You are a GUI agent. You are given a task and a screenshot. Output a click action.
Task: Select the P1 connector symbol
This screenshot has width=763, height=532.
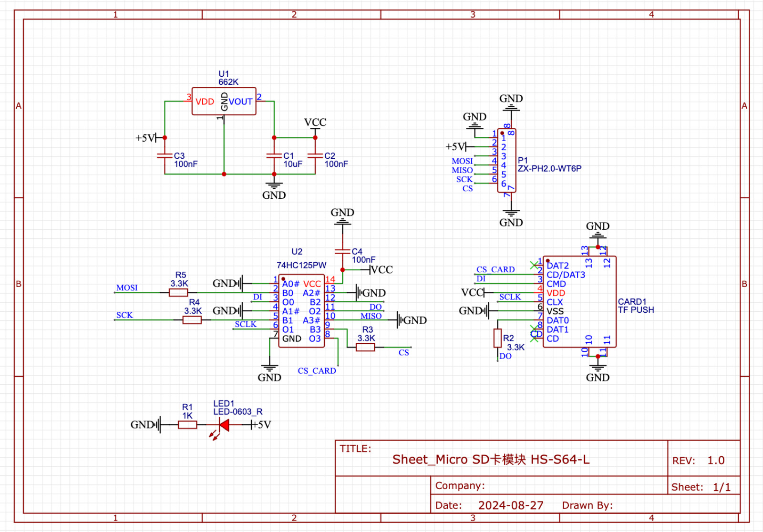tap(506, 161)
